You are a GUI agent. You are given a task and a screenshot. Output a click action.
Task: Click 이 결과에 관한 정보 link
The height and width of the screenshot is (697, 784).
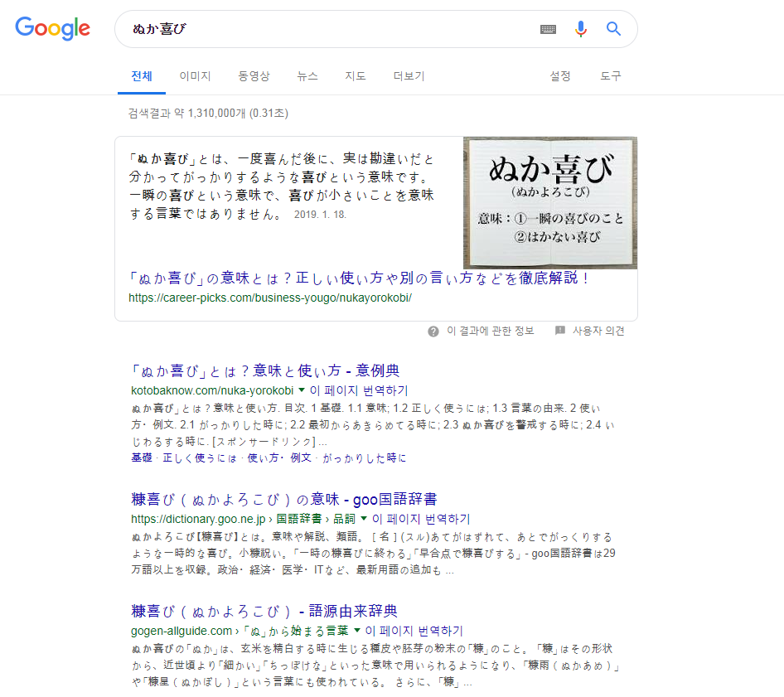coord(490,331)
